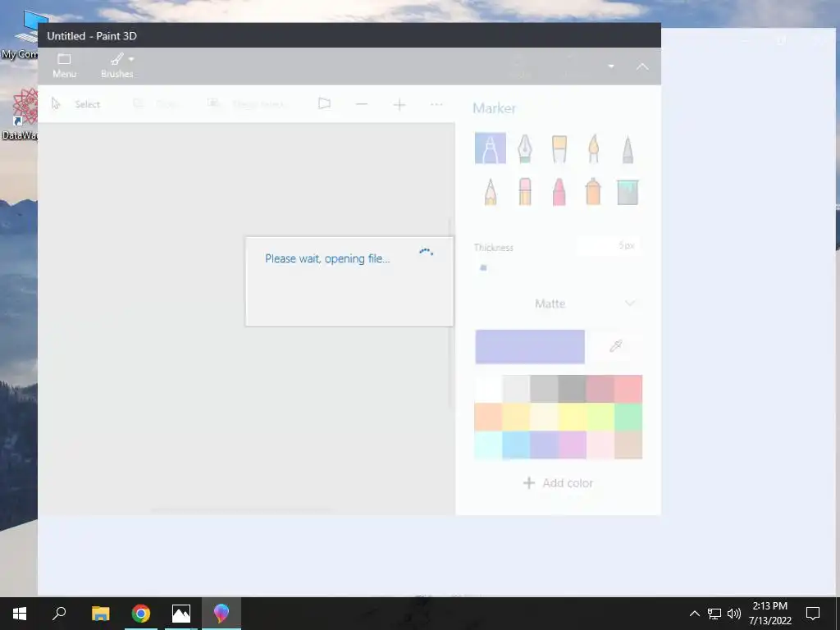Toggle the 3D view flag icon
This screenshot has width=840, height=630.
(x=324, y=103)
